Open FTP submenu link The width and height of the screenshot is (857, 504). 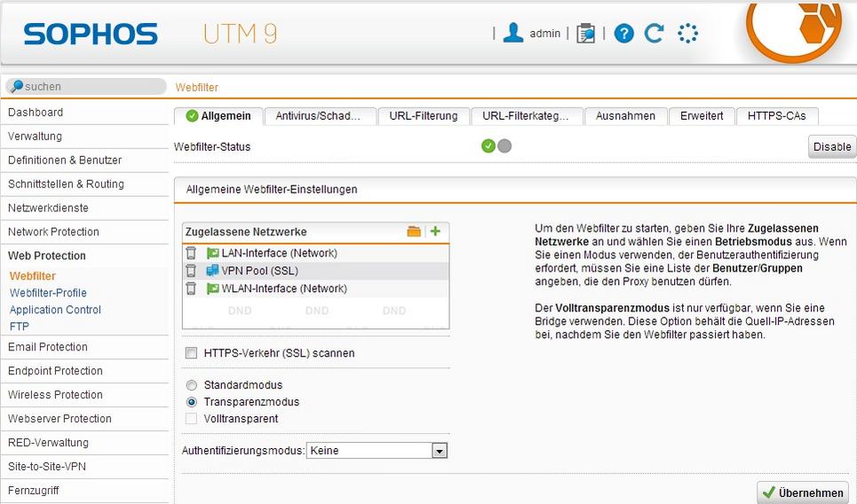coord(20,327)
